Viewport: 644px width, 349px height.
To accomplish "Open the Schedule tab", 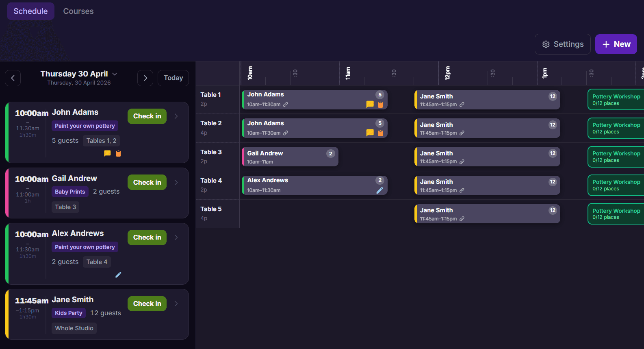I will click(x=30, y=11).
